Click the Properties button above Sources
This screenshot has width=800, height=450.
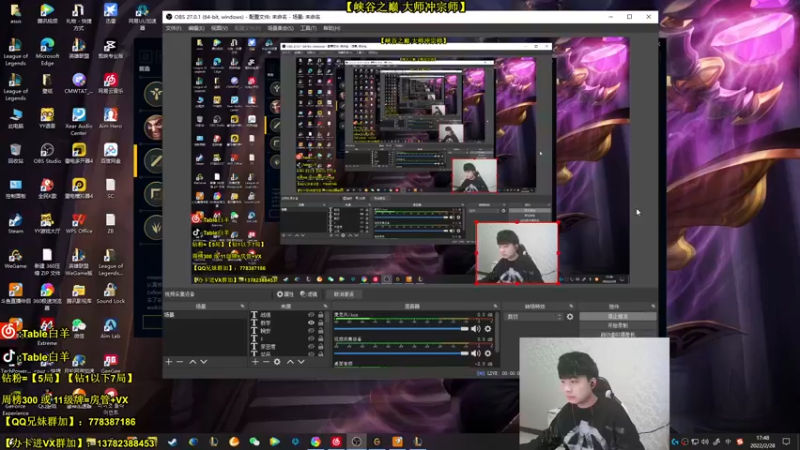coord(286,294)
